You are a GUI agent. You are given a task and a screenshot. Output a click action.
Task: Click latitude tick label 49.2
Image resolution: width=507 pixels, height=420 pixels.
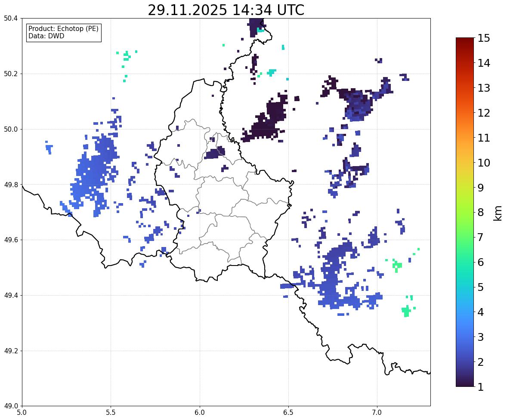click(11, 351)
